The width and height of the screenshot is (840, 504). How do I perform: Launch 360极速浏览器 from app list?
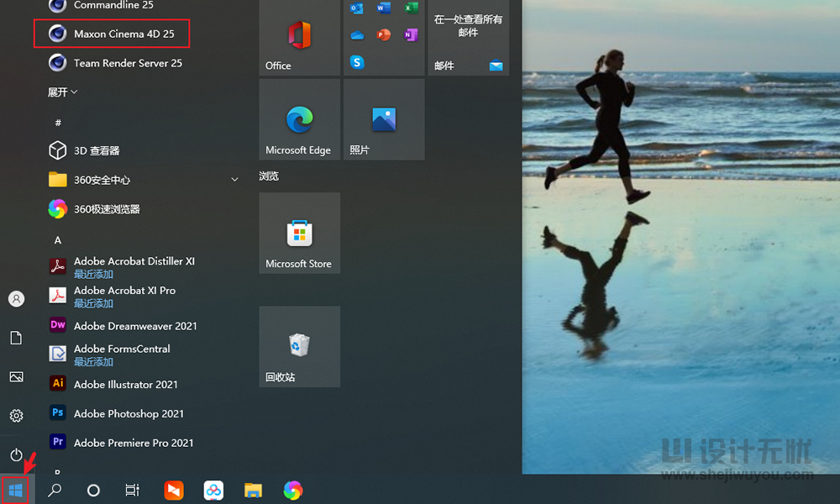click(94, 209)
